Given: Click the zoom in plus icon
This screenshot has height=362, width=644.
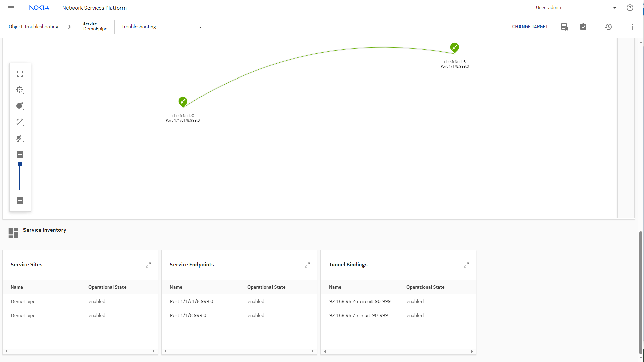Looking at the screenshot, I should pos(20,154).
